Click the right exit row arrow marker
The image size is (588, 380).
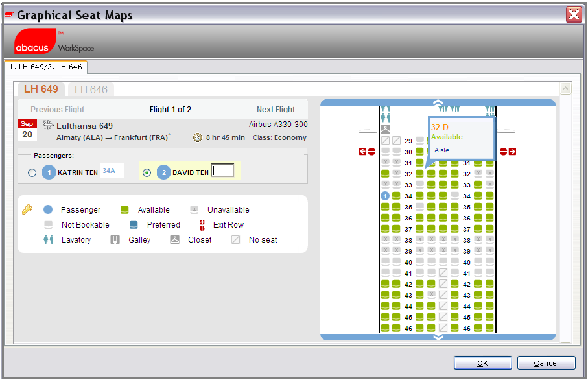513,152
